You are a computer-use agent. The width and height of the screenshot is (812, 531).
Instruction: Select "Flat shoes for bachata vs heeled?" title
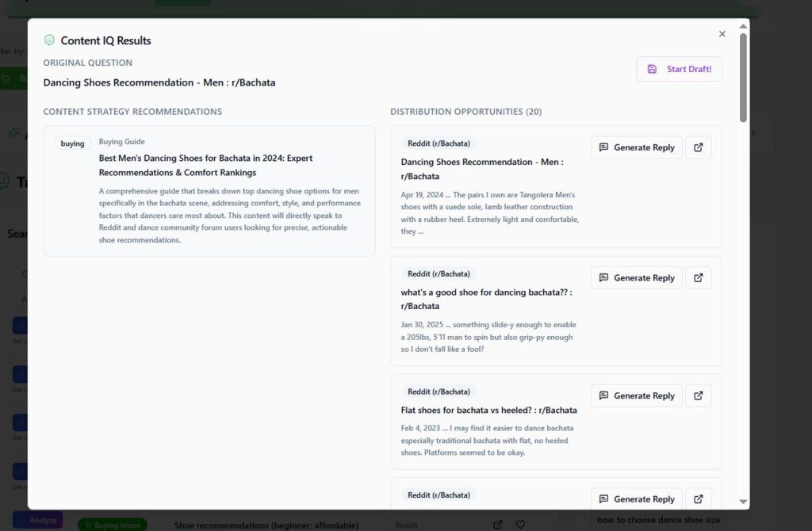(x=488, y=411)
